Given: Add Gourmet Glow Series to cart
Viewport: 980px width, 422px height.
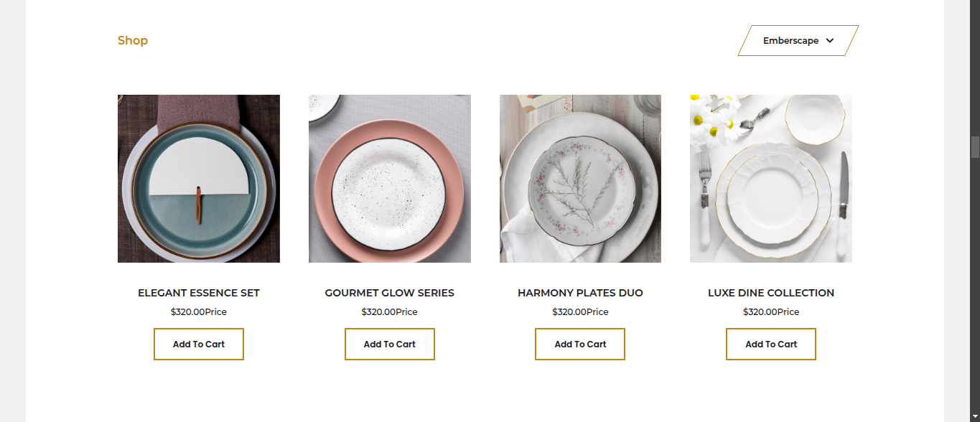Looking at the screenshot, I should (390, 344).
